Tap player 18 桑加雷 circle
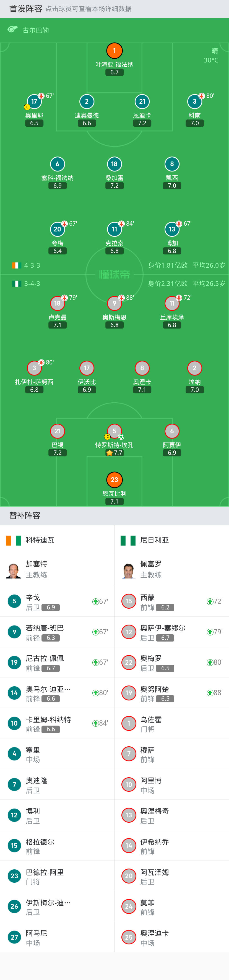 114,164
